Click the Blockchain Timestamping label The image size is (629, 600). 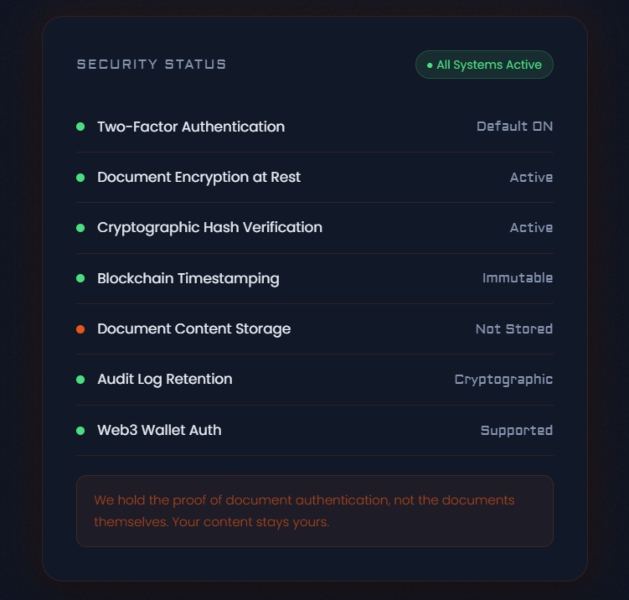(188, 279)
